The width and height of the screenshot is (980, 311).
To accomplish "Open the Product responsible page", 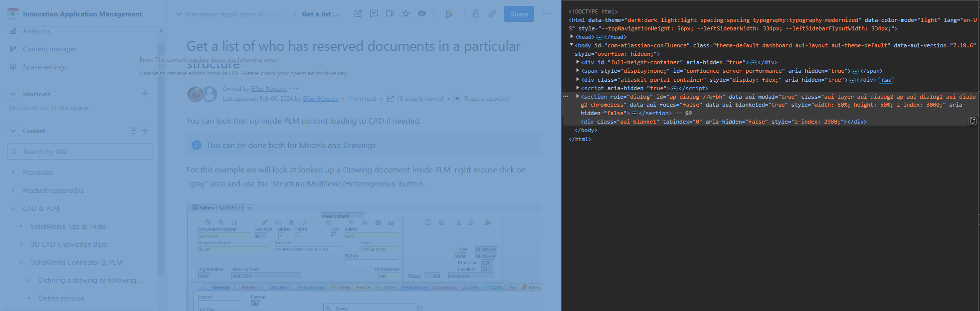I will tap(53, 190).
